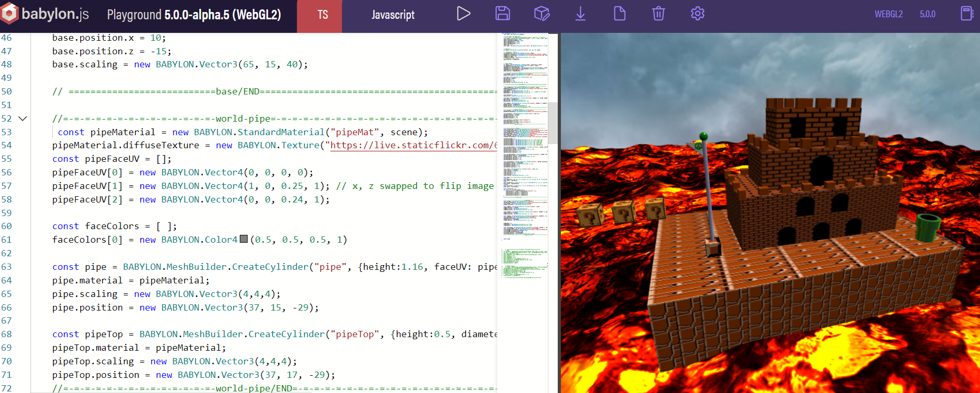Click the Babylon.js logo
The height and width of the screenshot is (393, 980).
coord(45,14)
